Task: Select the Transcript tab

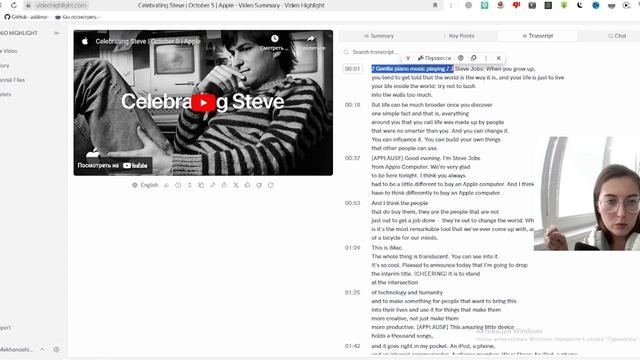Action: click(x=538, y=36)
